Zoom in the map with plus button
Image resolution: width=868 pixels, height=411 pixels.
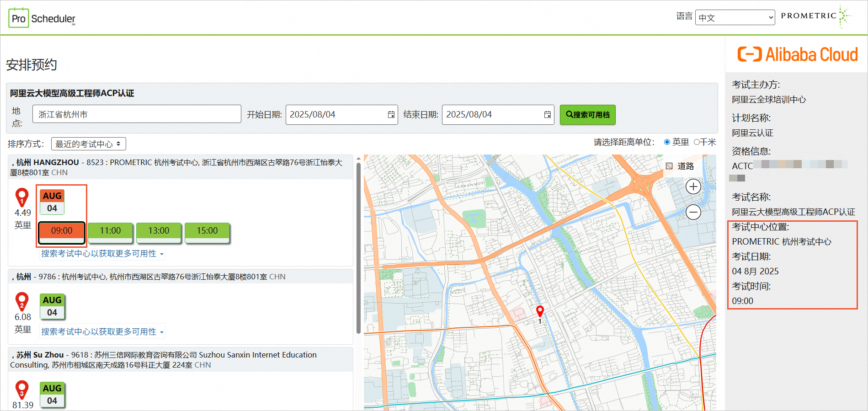coord(693,187)
